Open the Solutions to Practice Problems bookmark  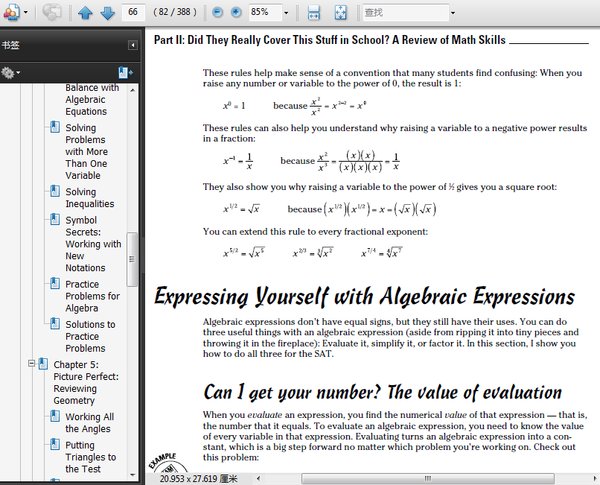point(90,336)
